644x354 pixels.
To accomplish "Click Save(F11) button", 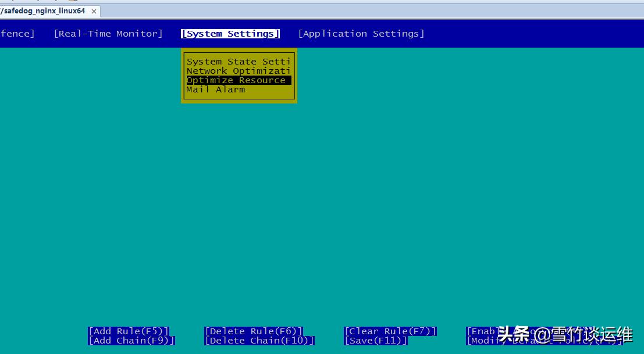I will point(376,341).
